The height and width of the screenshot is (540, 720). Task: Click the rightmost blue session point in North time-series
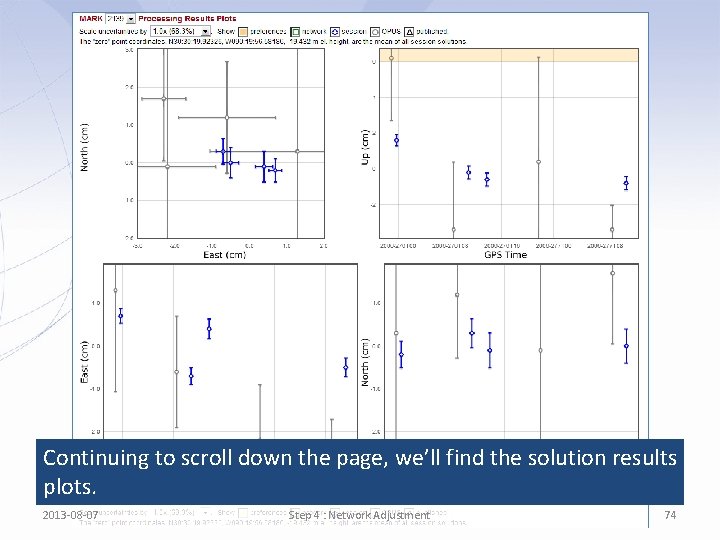626,346
